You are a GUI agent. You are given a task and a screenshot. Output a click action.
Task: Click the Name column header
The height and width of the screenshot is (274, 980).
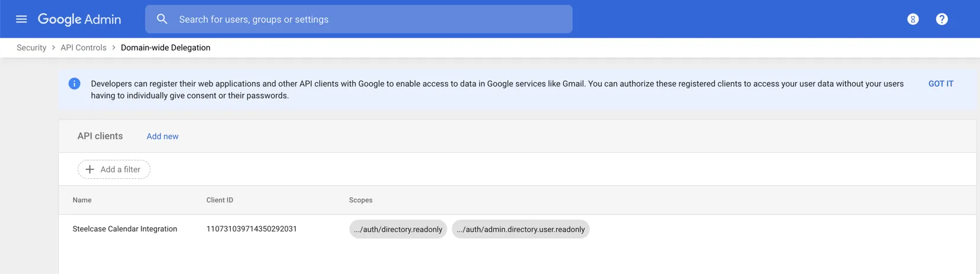82,200
